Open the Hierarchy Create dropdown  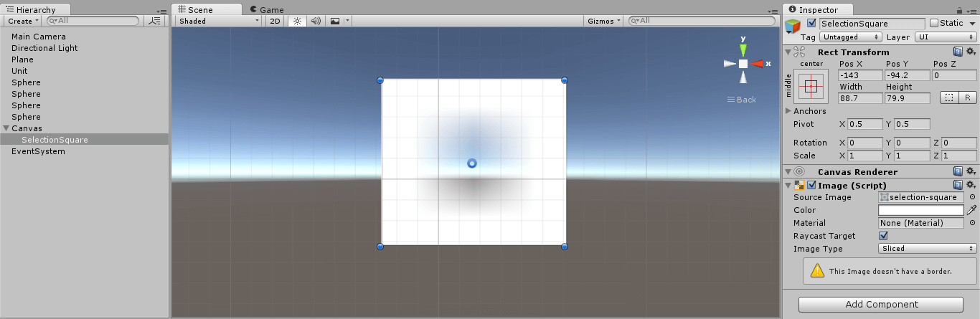pyautogui.click(x=23, y=21)
